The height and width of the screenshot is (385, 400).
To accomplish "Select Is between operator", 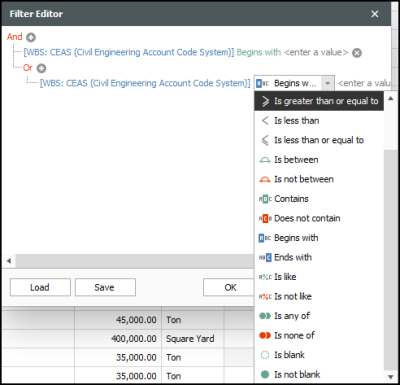I will click(319, 160).
